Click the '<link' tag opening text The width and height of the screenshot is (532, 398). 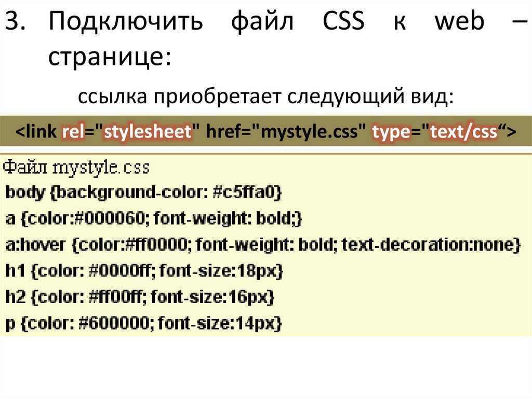[36, 131]
